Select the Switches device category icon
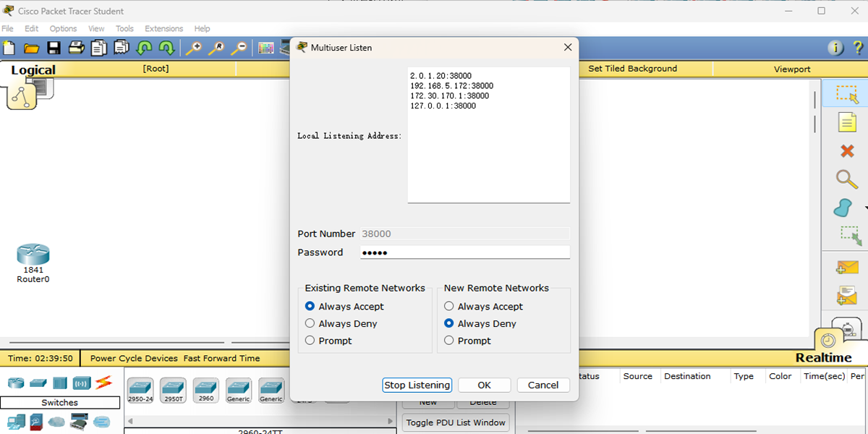 click(x=38, y=383)
